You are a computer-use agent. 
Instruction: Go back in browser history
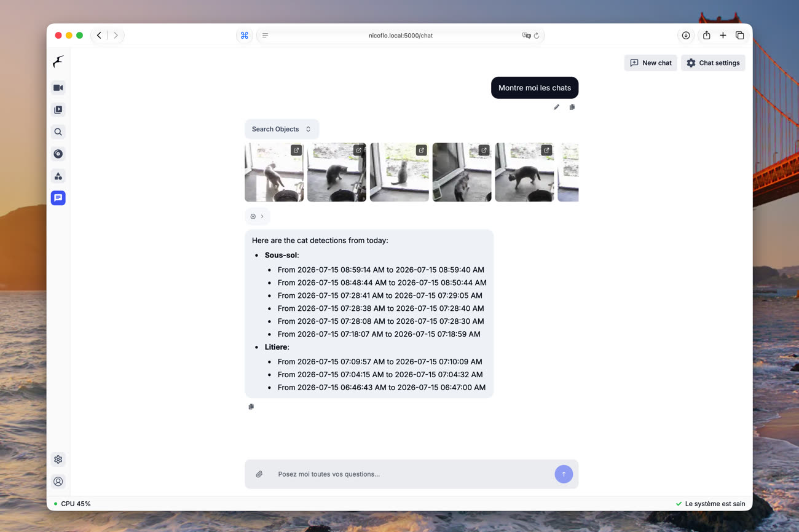pyautogui.click(x=99, y=36)
